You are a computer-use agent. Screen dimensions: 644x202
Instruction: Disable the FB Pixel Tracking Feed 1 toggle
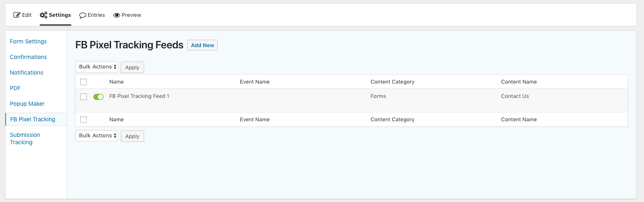98,97
